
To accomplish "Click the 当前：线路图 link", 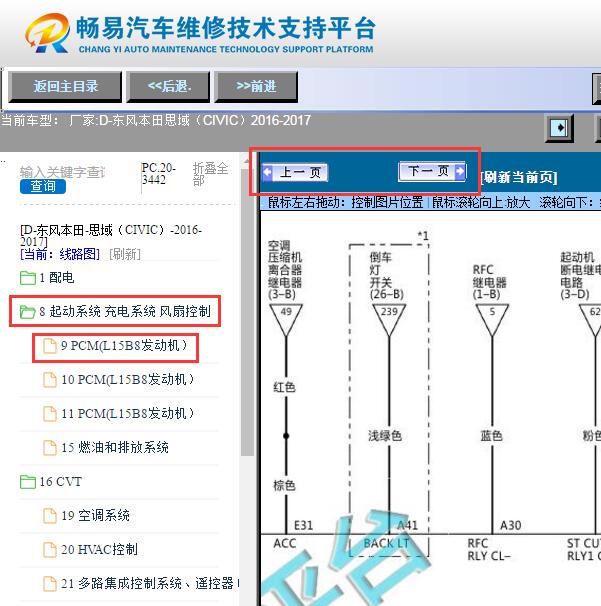I will (x=60, y=254).
